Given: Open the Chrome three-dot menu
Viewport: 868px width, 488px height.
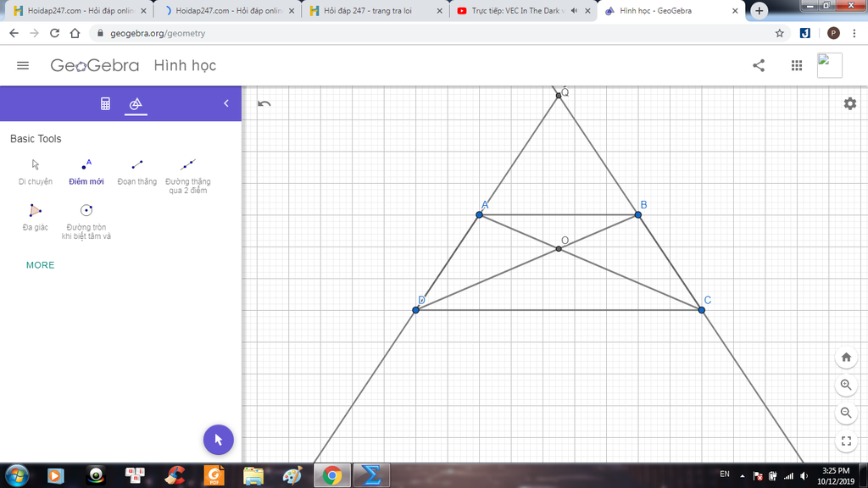Looking at the screenshot, I should 854,33.
